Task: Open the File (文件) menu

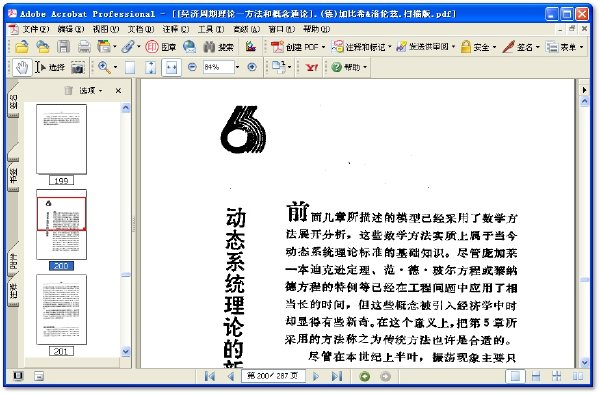Action: [x=36, y=29]
